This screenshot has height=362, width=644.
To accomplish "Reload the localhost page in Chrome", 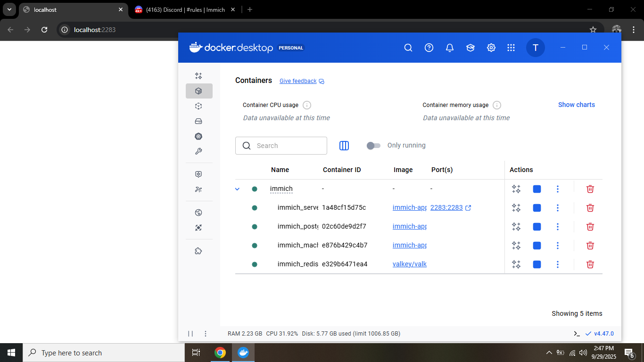I will 44,30.
